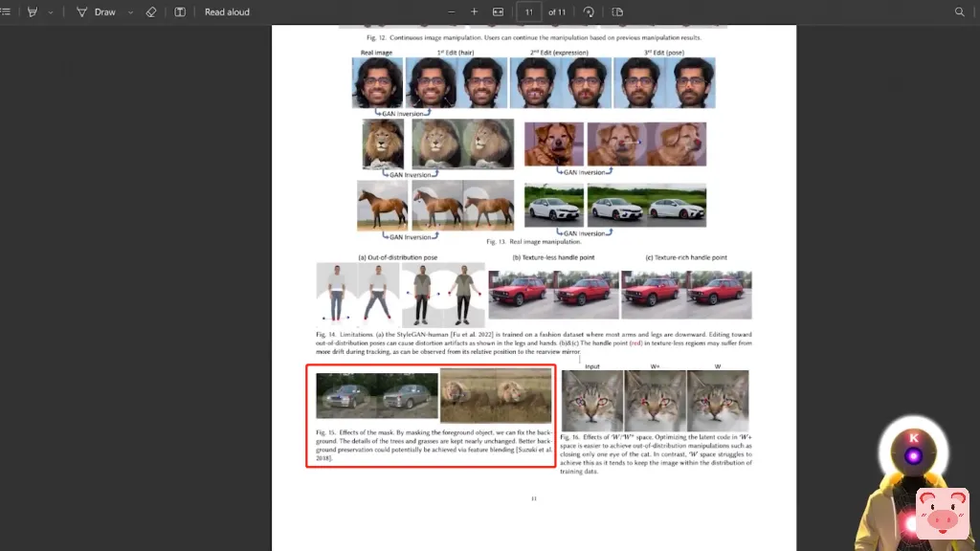
Task: Click '(a) Out-of-distribution pose' label
Action: pyautogui.click(x=397, y=257)
